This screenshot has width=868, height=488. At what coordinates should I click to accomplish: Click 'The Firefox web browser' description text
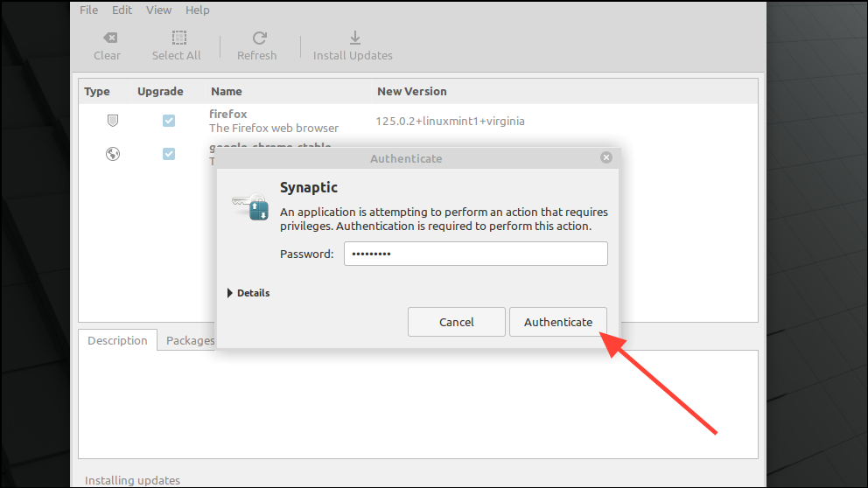pos(274,128)
